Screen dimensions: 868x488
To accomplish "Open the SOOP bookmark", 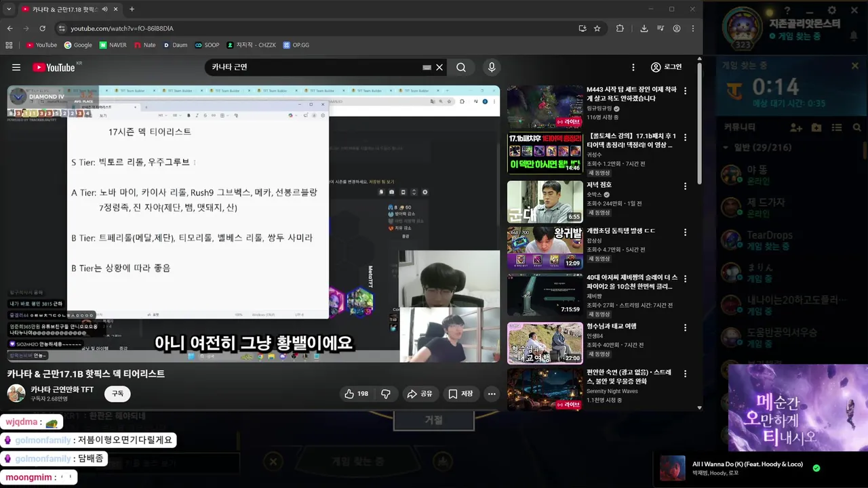I will coord(207,45).
